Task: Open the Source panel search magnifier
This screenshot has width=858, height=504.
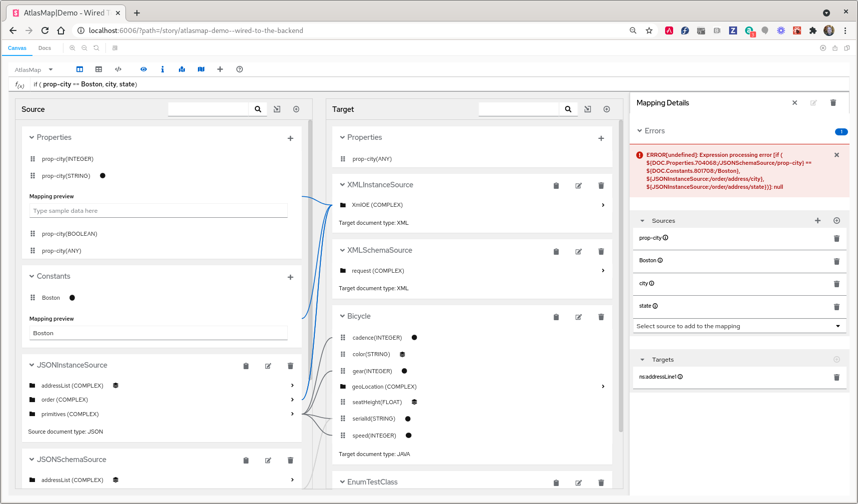Action: click(258, 109)
